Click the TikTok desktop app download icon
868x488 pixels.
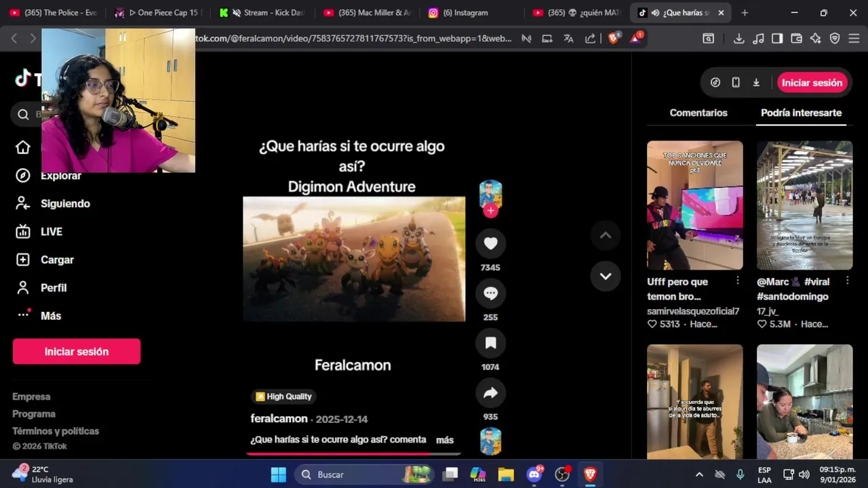pyautogui.click(x=756, y=83)
